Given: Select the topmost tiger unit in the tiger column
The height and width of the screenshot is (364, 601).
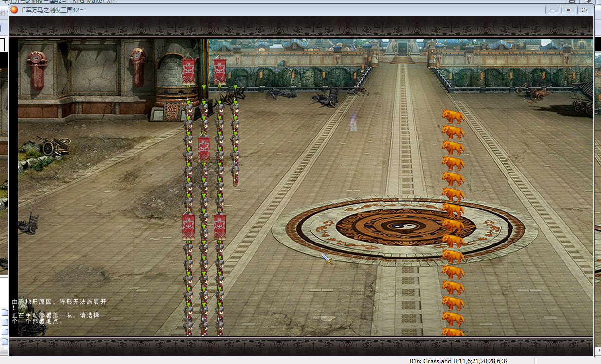Looking at the screenshot, I should pyautogui.click(x=453, y=117).
